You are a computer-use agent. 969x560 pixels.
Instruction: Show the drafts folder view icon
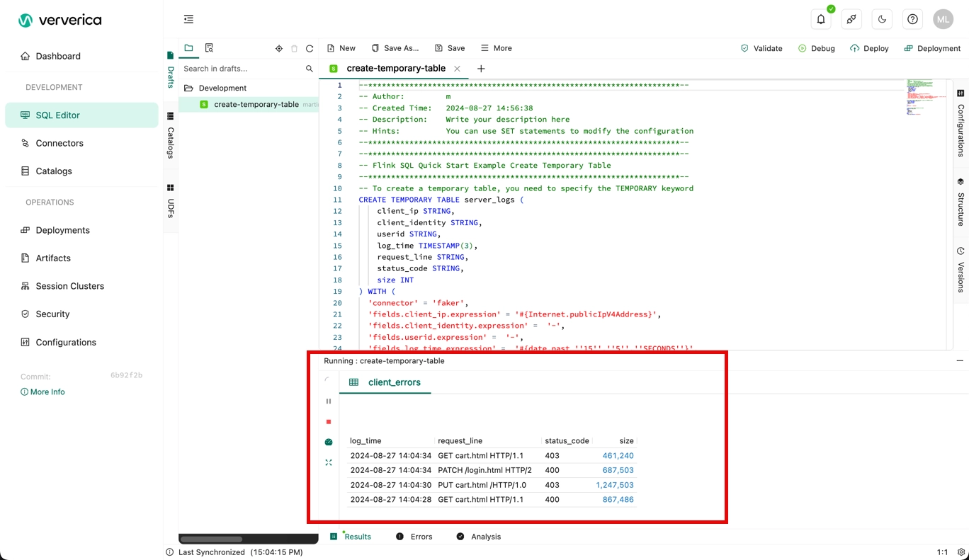(x=188, y=48)
